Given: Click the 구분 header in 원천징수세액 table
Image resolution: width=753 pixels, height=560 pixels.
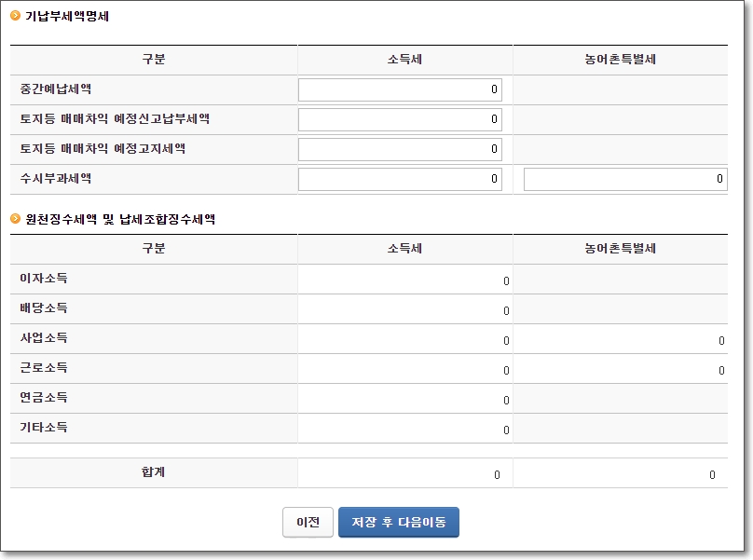Looking at the screenshot, I should click(x=153, y=249).
